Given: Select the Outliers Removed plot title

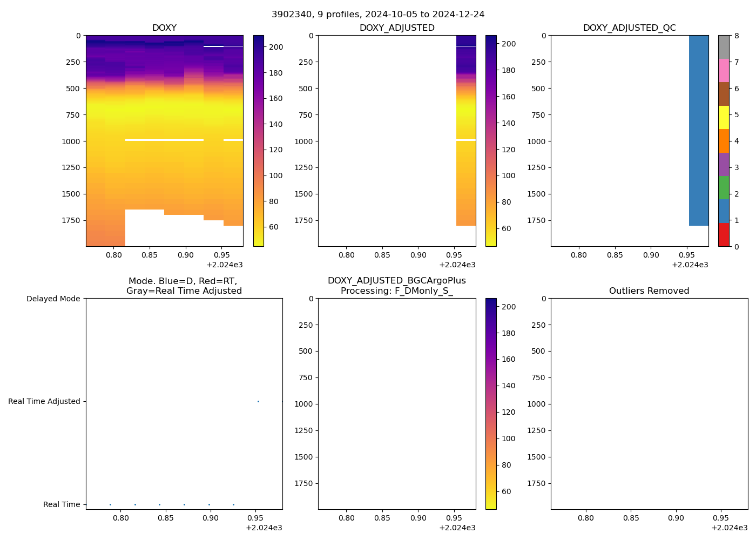Looking at the screenshot, I should pyautogui.click(x=649, y=291).
